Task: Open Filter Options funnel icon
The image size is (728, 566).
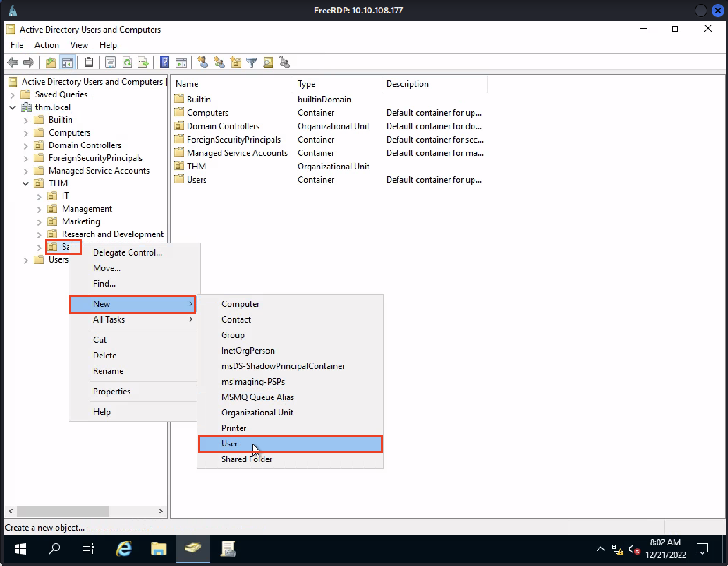Action: pos(252,62)
